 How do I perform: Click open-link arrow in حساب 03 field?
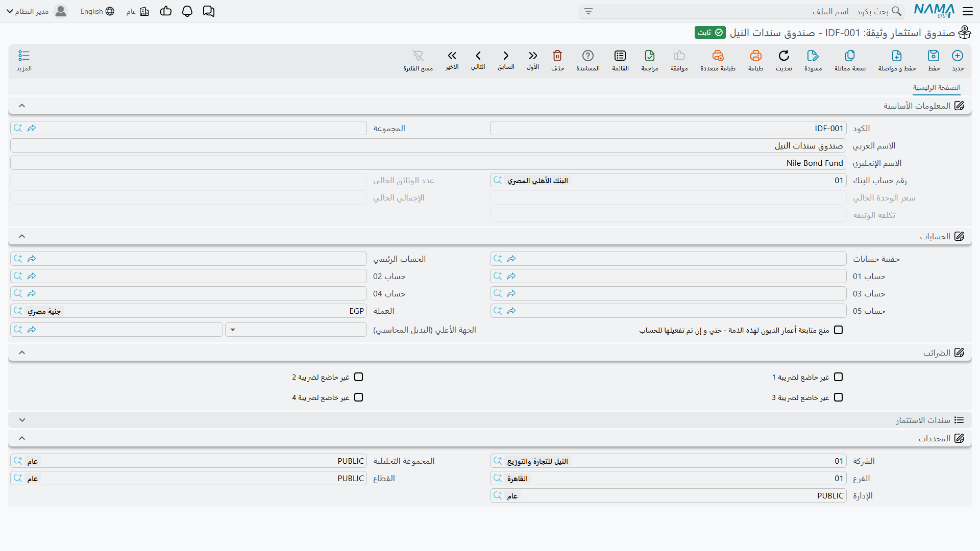point(511,293)
